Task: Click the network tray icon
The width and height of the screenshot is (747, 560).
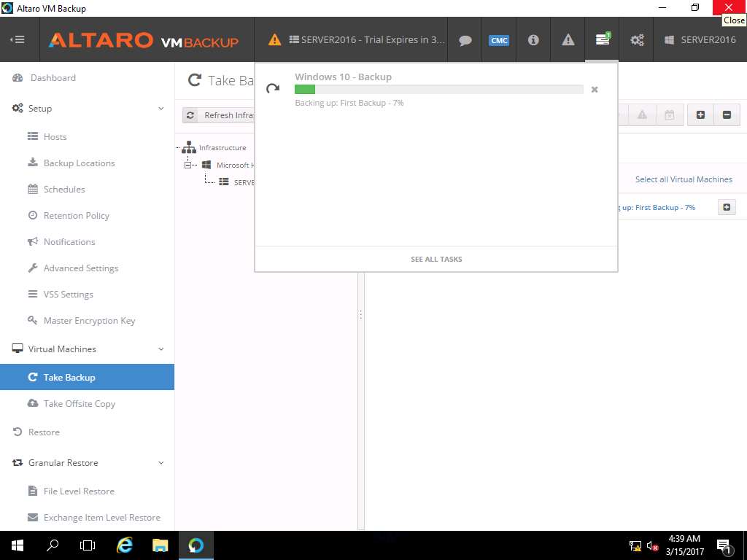Action: point(635,546)
